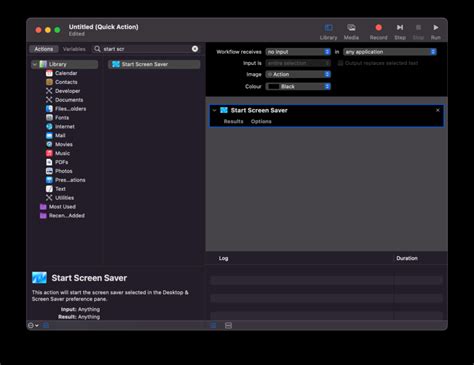The height and width of the screenshot is (365, 474).
Task: Click the Duration column header
Action: pyautogui.click(x=407, y=258)
